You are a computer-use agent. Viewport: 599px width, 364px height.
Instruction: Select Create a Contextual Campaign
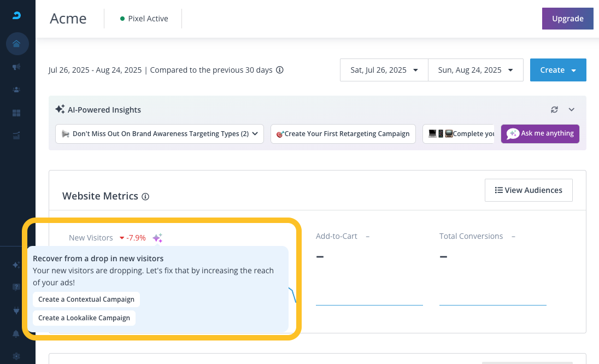click(x=86, y=300)
